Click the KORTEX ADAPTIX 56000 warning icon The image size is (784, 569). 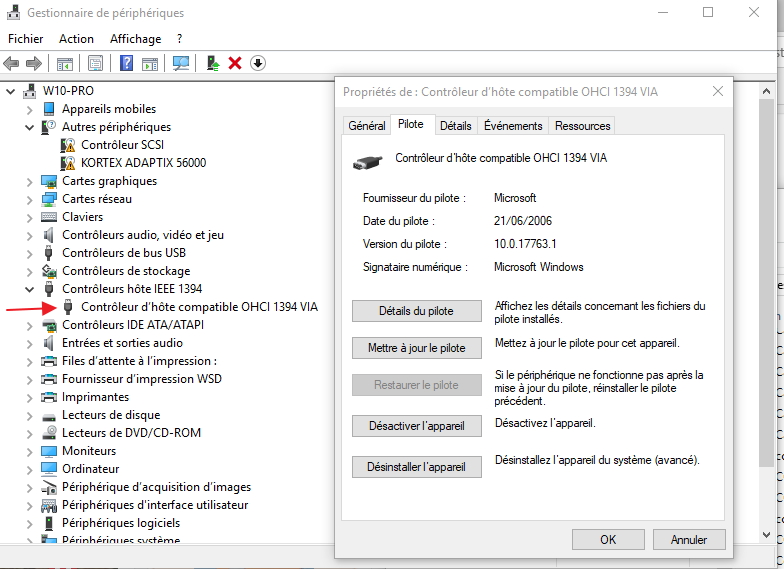[68, 163]
